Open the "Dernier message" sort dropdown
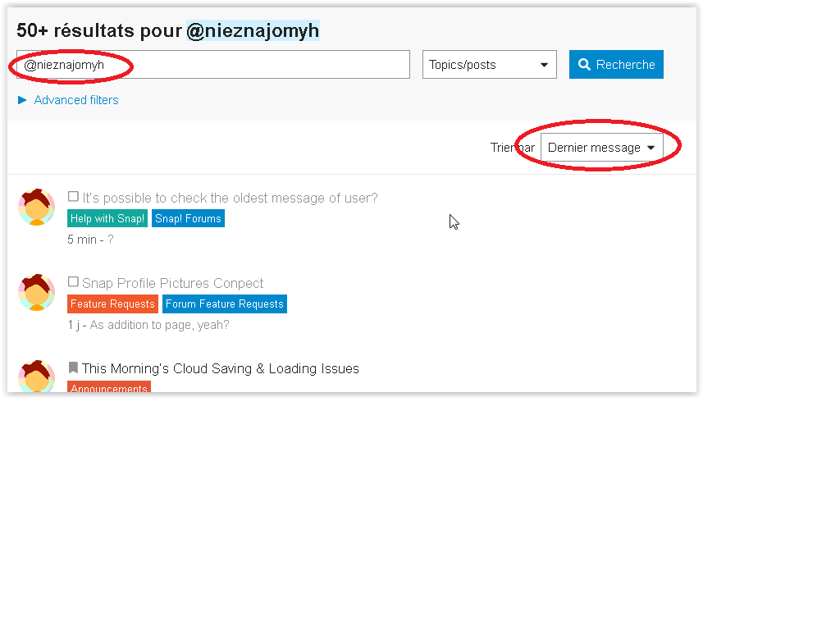Screen dimensions: 840x630 [x=602, y=148]
